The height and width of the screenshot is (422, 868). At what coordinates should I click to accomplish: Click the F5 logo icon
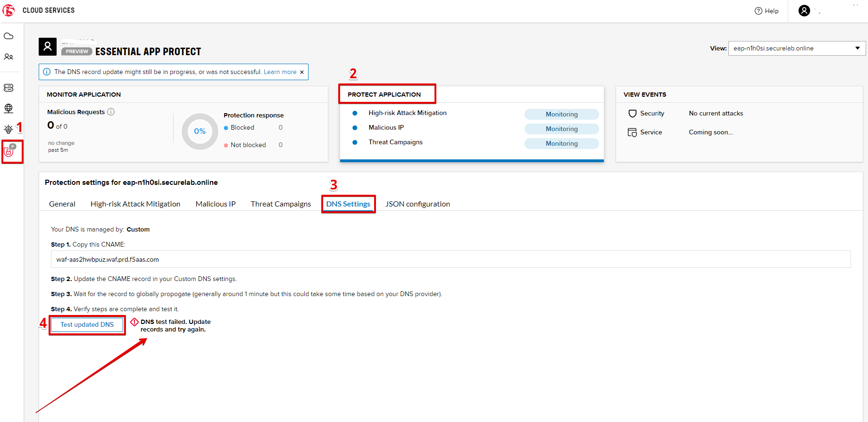(8, 10)
